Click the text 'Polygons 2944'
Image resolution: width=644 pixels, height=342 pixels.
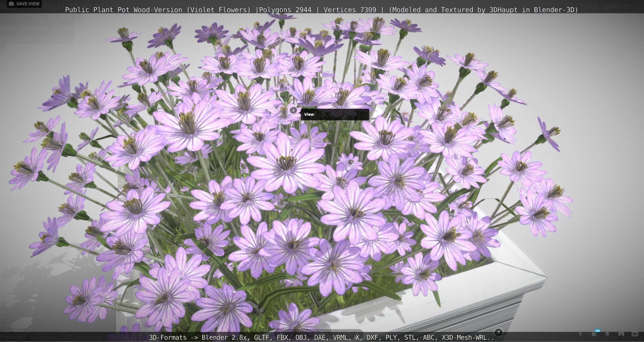point(285,10)
